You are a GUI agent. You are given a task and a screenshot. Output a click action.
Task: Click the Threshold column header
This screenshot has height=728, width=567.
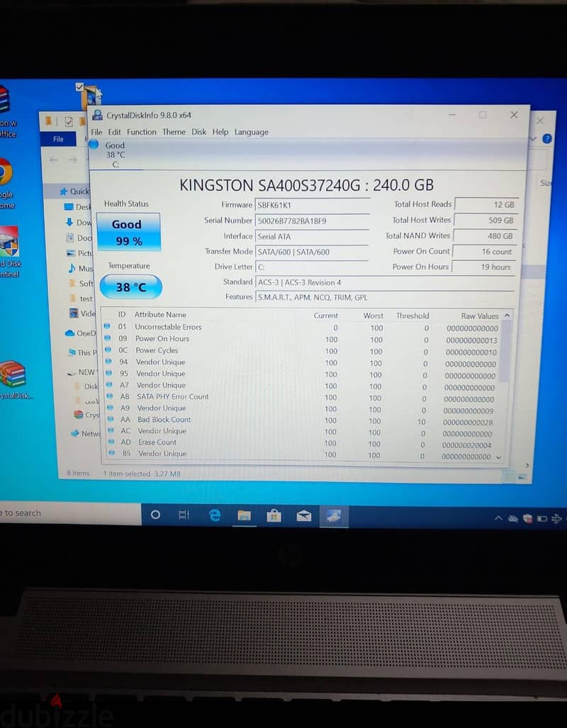(412, 315)
